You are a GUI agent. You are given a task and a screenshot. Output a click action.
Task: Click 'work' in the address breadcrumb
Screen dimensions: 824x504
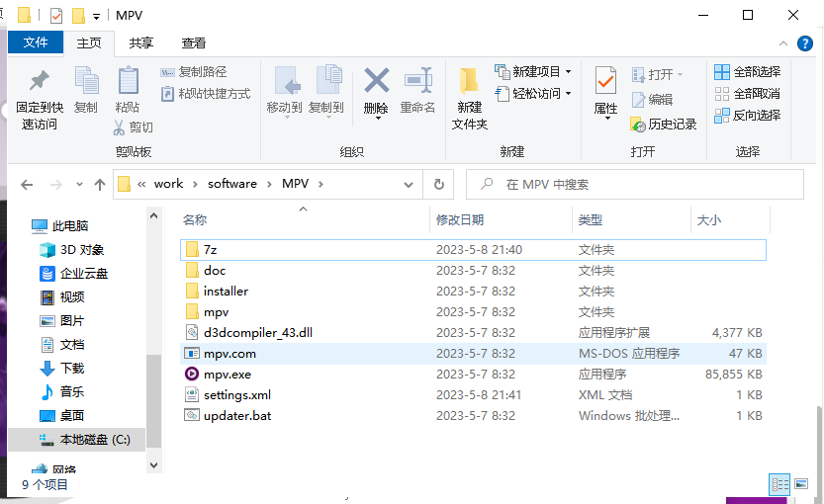pyautogui.click(x=168, y=184)
